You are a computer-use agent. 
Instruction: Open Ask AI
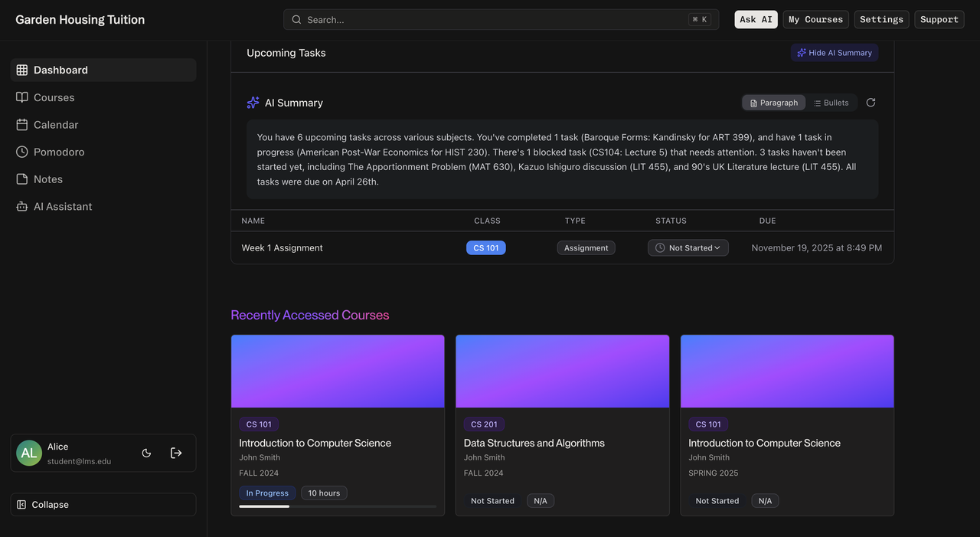(x=756, y=19)
